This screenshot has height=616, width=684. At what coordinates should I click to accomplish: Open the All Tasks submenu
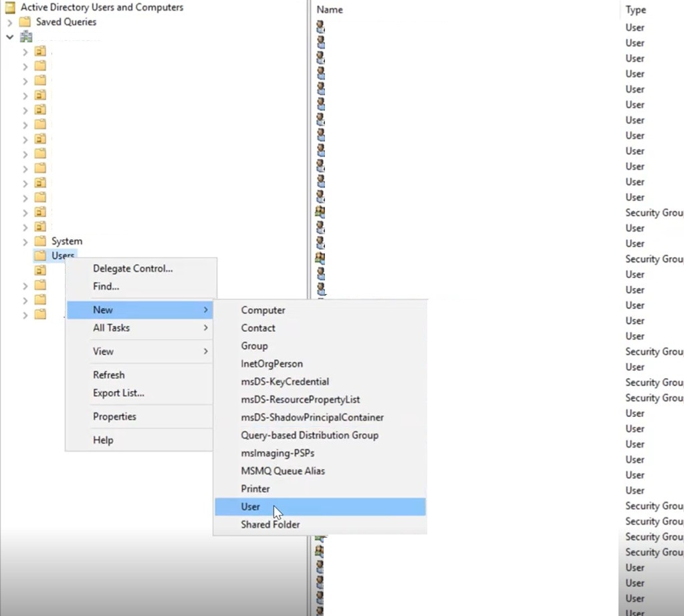point(111,328)
